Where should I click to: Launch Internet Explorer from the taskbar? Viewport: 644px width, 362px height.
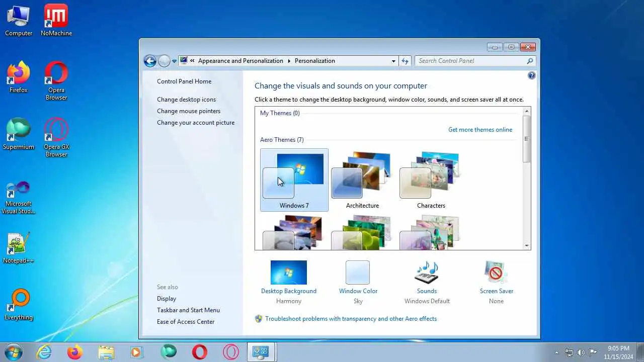(x=44, y=352)
